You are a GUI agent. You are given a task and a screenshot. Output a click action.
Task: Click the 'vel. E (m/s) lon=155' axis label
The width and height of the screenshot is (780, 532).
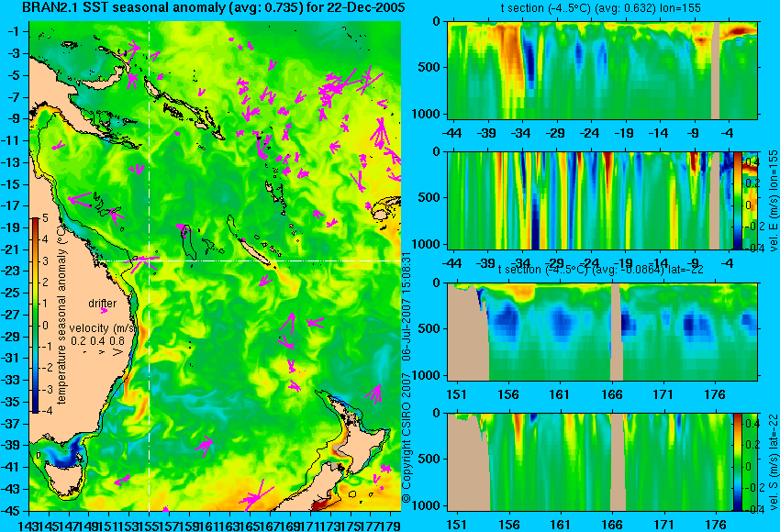pyautogui.click(x=773, y=200)
